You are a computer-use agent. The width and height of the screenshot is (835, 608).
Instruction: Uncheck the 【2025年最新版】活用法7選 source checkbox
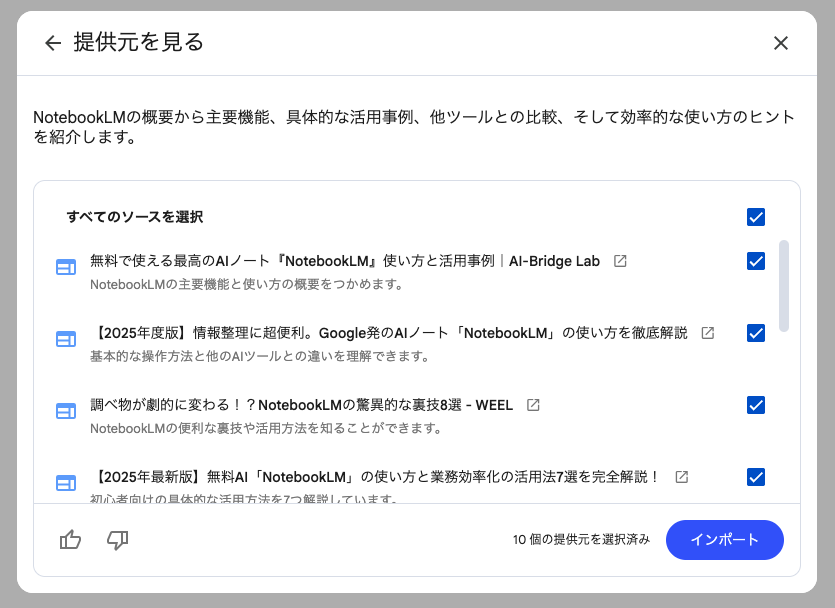point(756,477)
